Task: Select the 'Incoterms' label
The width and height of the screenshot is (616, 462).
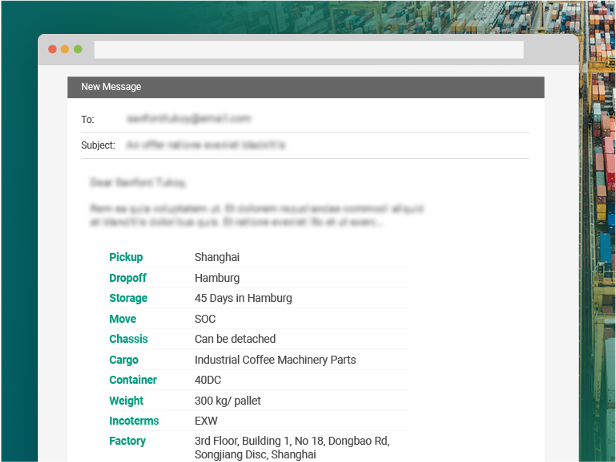Action: [134, 421]
